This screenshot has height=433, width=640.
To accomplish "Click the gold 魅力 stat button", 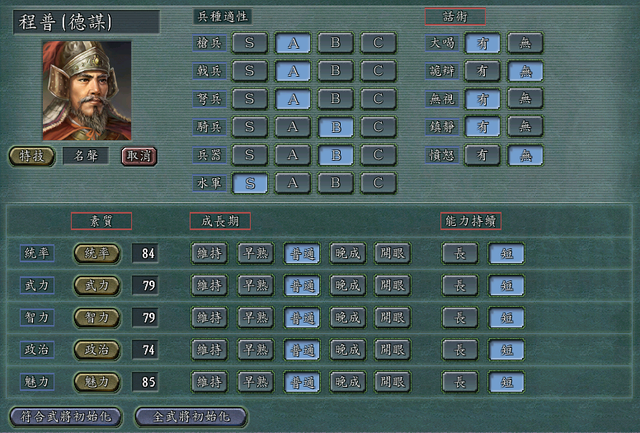I will 97,382.
